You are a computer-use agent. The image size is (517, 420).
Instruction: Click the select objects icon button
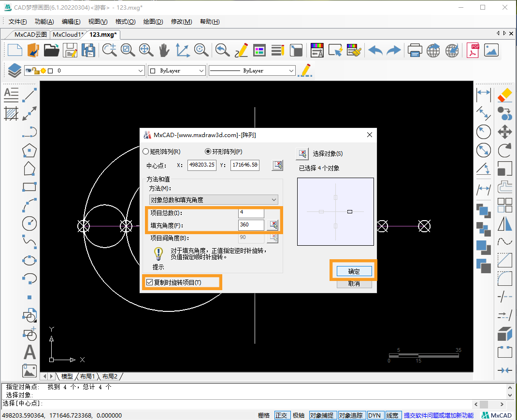pyautogui.click(x=302, y=154)
